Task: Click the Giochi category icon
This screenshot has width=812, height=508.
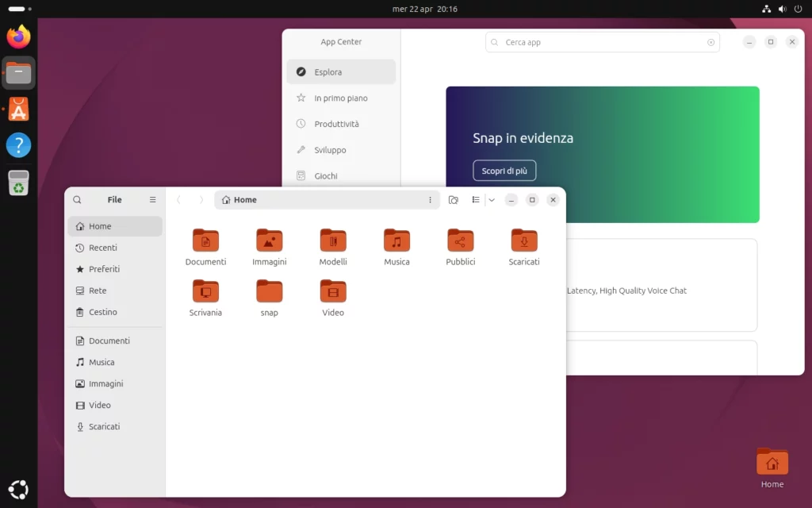Action: click(x=301, y=175)
